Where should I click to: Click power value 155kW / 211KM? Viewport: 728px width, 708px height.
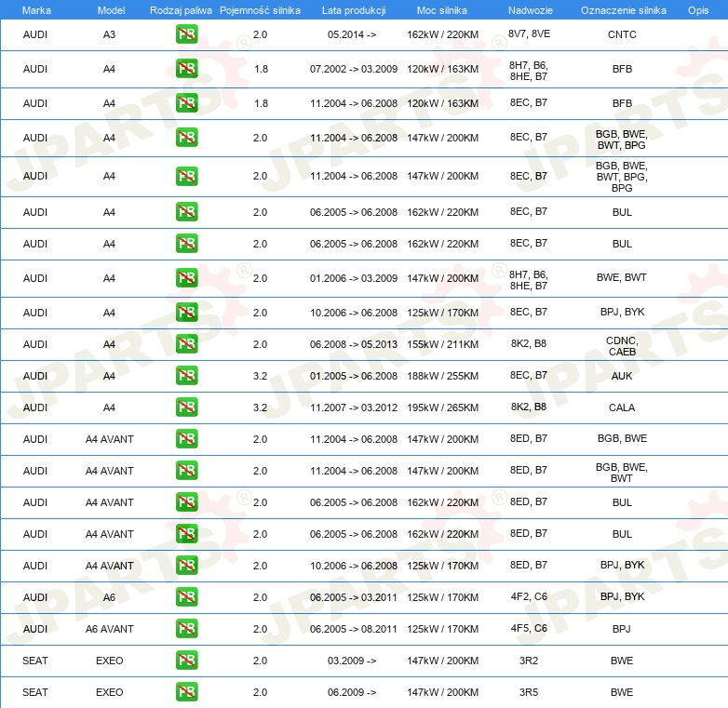pos(442,344)
